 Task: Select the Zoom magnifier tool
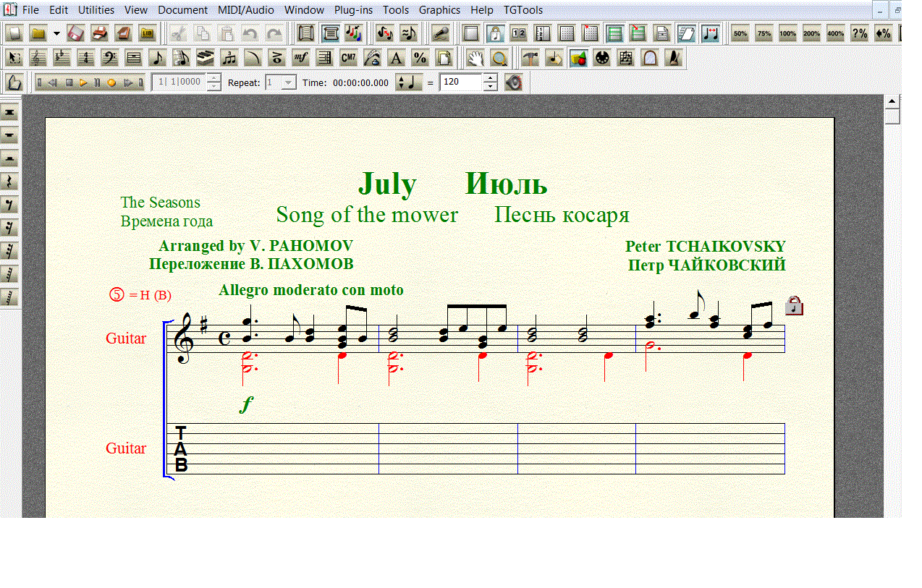coord(499,58)
